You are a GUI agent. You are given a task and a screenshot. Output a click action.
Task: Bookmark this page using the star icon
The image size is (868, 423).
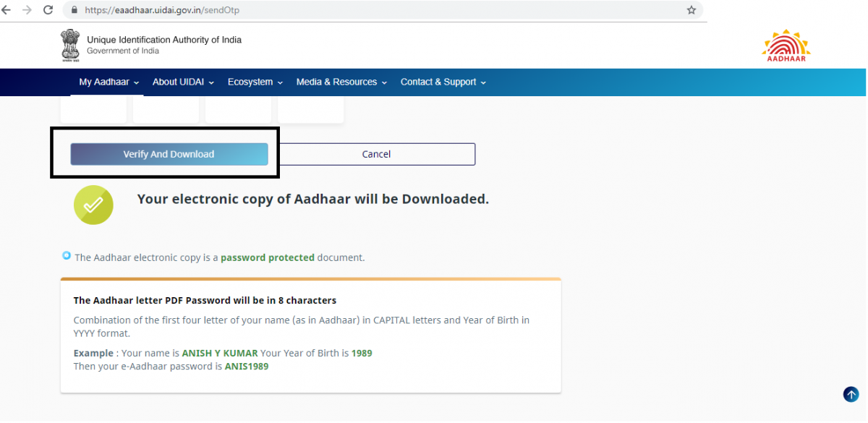pyautogui.click(x=691, y=11)
